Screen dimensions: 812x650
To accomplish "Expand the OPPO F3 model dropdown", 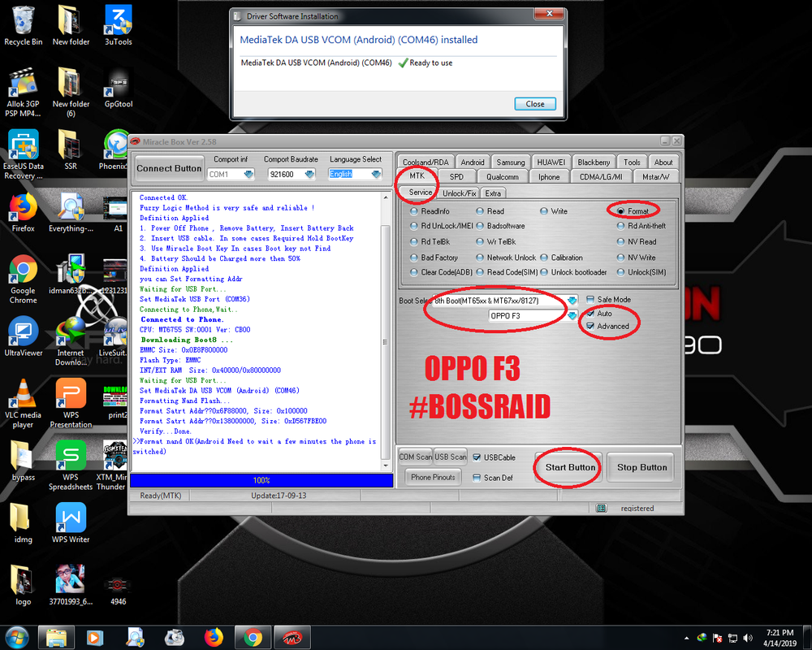I will click(572, 316).
